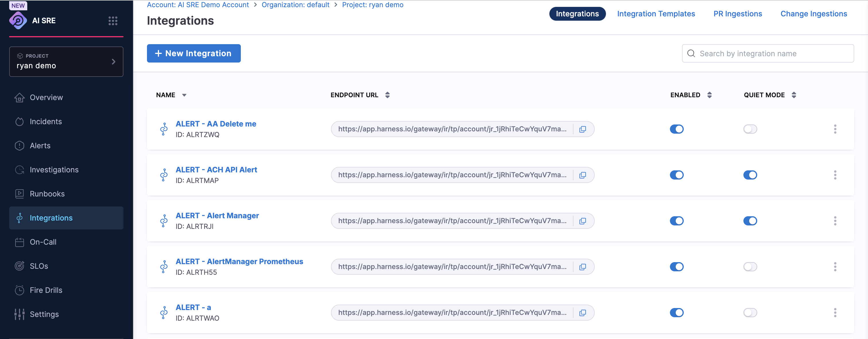Select the Integrations tab pill

(577, 14)
